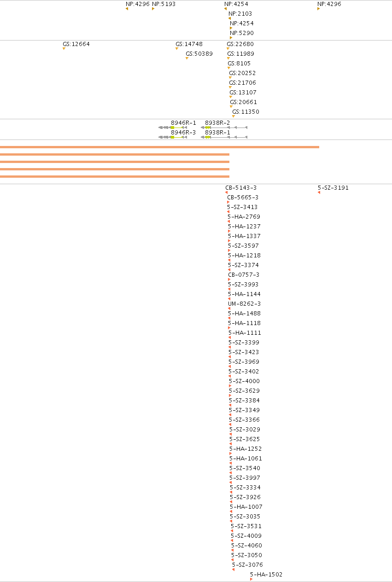The height and width of the screenshot is (582, 392).
Task: Open the 5-SZ-3384 feature
Action: (x=244, y=401)
